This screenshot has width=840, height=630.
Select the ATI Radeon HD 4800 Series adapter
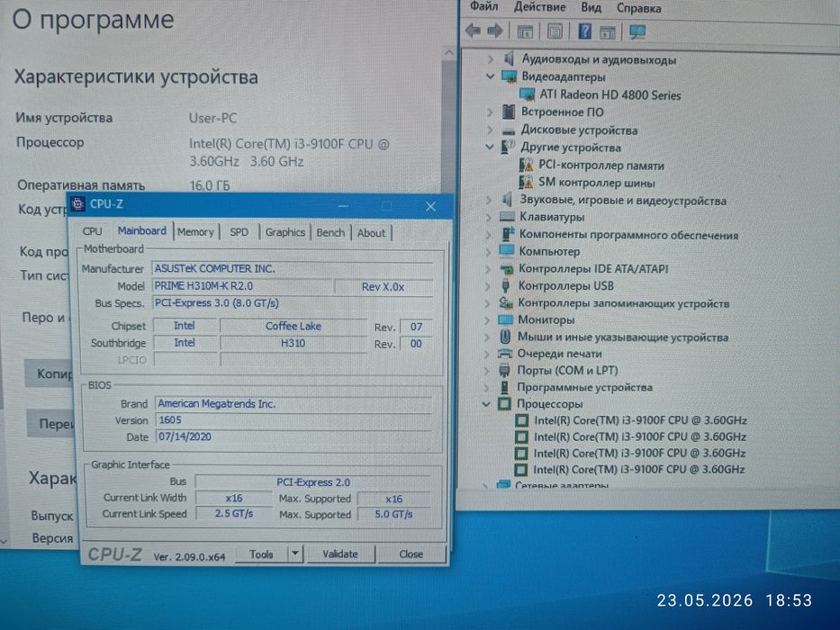tap(610, 95)
